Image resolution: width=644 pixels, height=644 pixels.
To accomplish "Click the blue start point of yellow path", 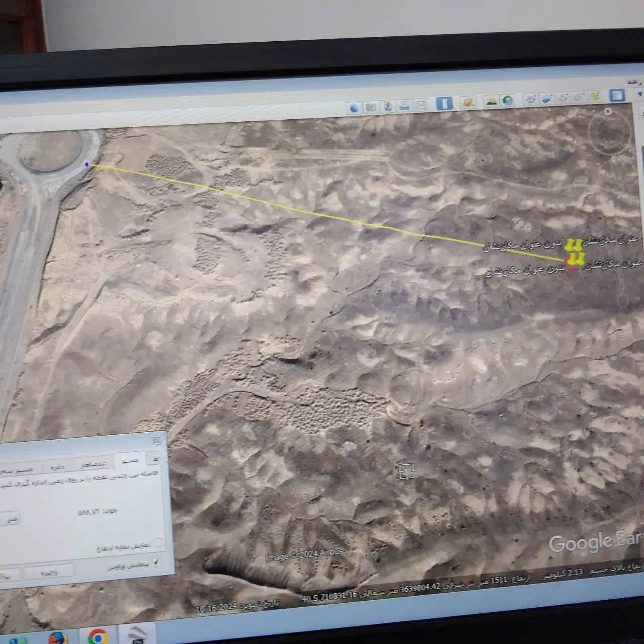I will pyautogui.click(x=87, y=165).
